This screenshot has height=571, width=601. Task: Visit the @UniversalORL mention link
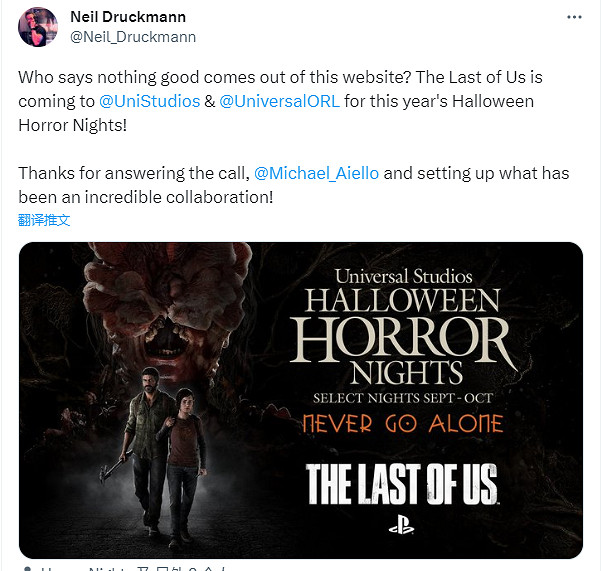pyautogui.click(x=279, y=102)
